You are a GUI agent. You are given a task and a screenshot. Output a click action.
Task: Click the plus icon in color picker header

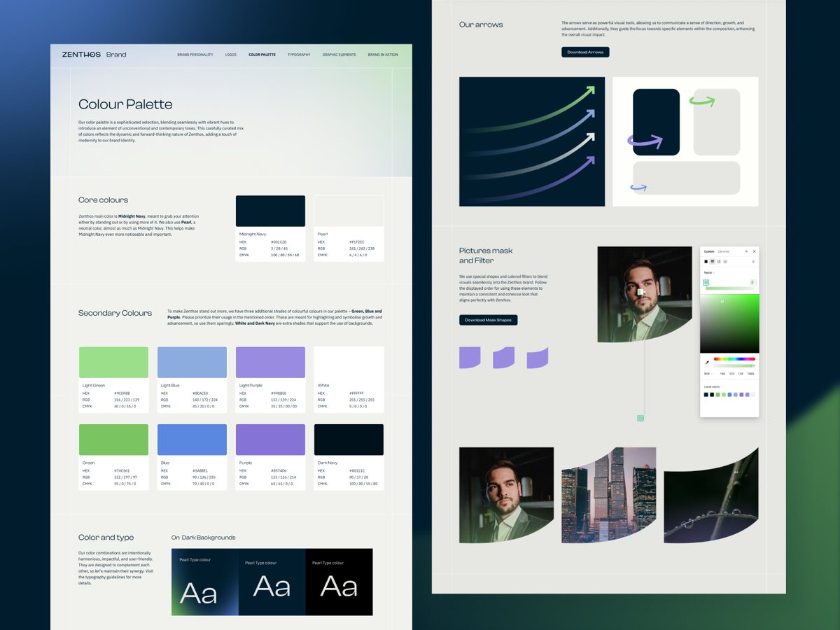coord(746,251)
